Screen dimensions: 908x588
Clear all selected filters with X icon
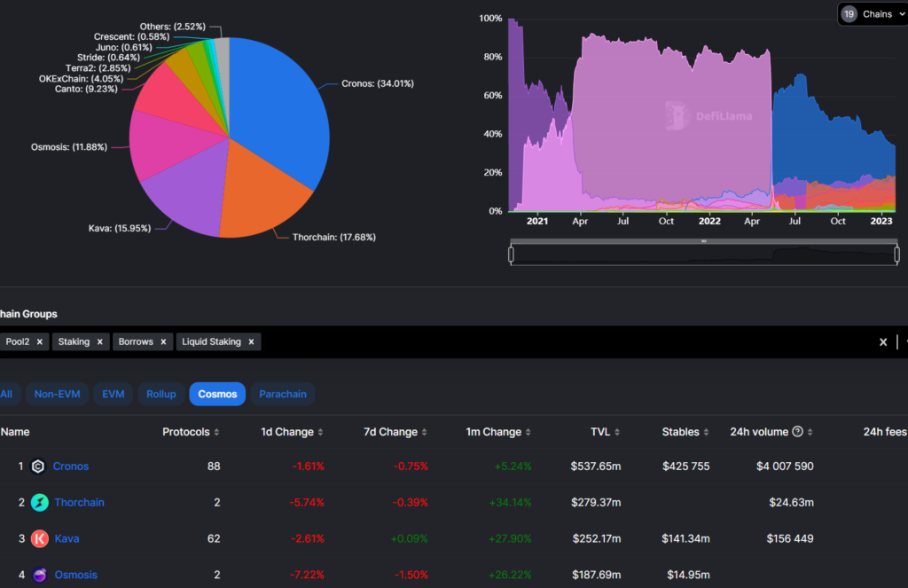(883, 341)
